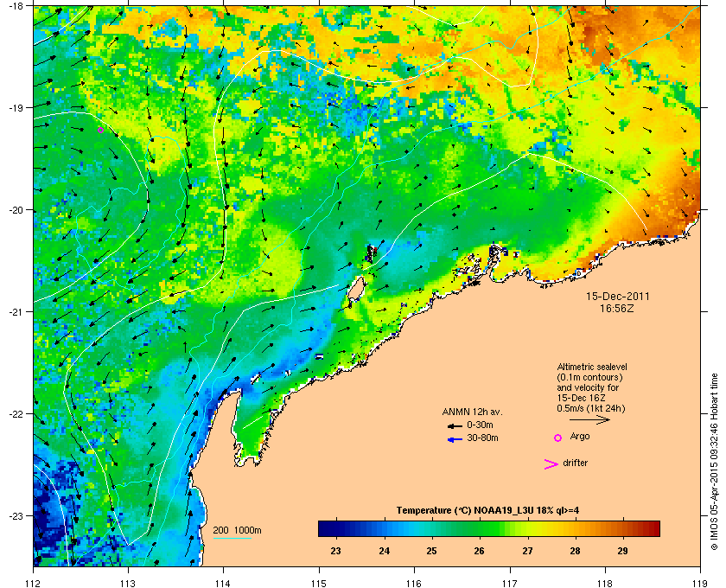
Task: Click the drifter legend label
Action: pyautogui.click(x=575, y=463)
